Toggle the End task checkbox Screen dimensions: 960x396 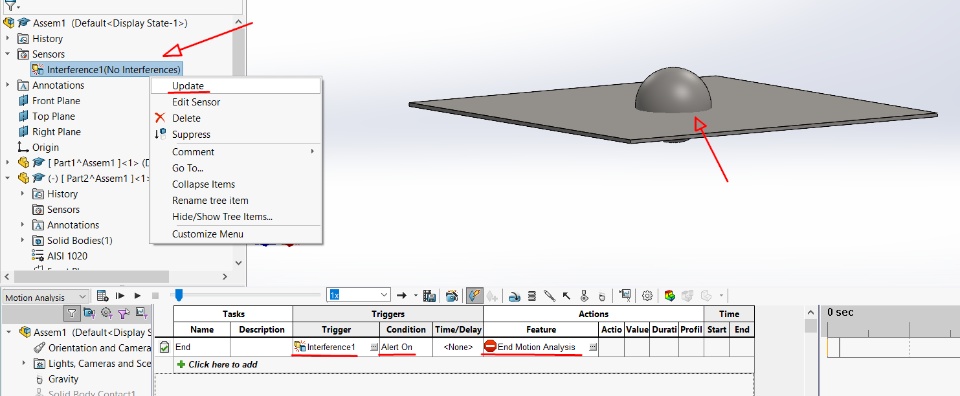tap(164, 347)
